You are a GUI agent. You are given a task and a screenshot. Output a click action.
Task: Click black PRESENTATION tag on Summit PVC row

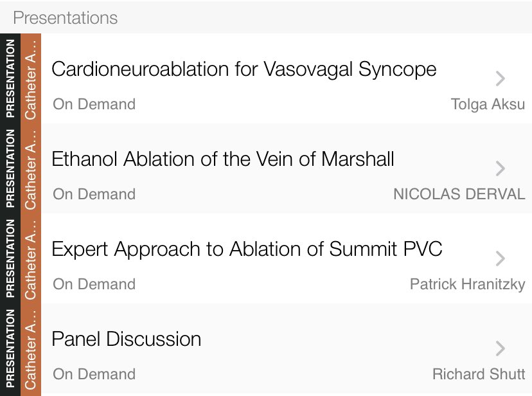pyautogui.click(x=10, y=258)
